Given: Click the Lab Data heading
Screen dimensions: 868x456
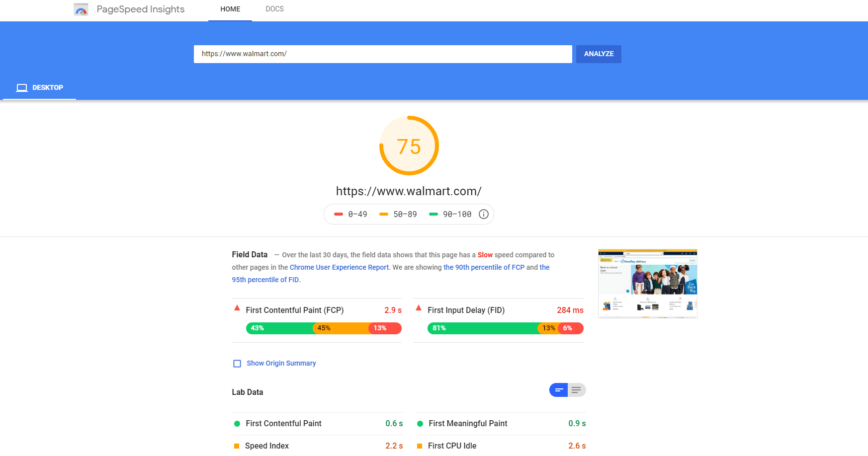Looking at the screenshot, I should click(248, 392).
